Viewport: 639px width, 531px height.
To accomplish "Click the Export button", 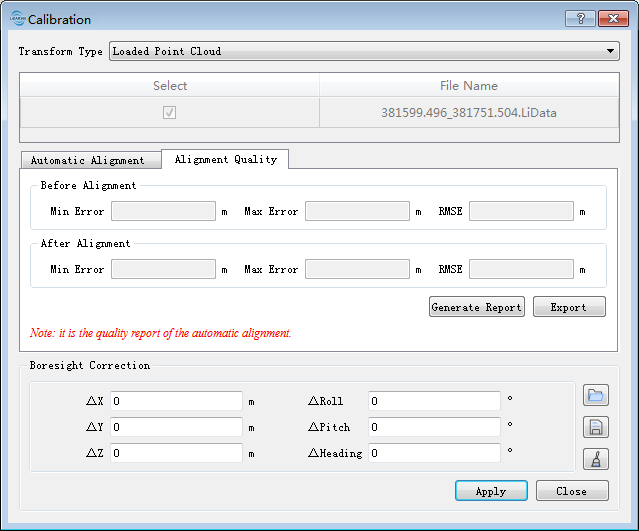I will pos(569,307).
